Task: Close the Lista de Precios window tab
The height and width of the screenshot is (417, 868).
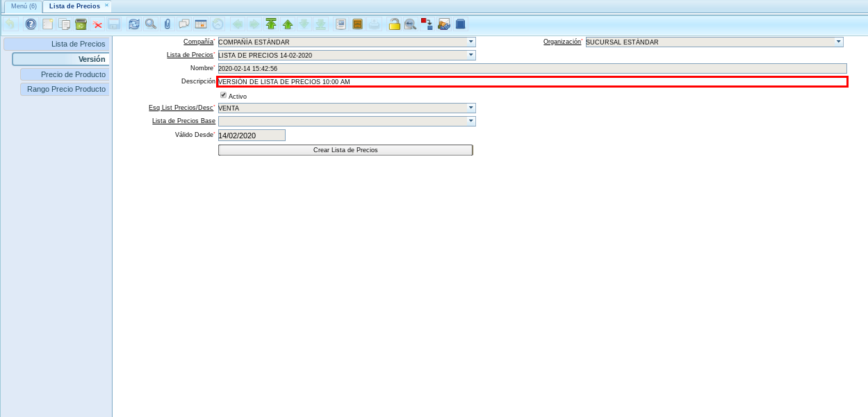Action: coord(107,6)
